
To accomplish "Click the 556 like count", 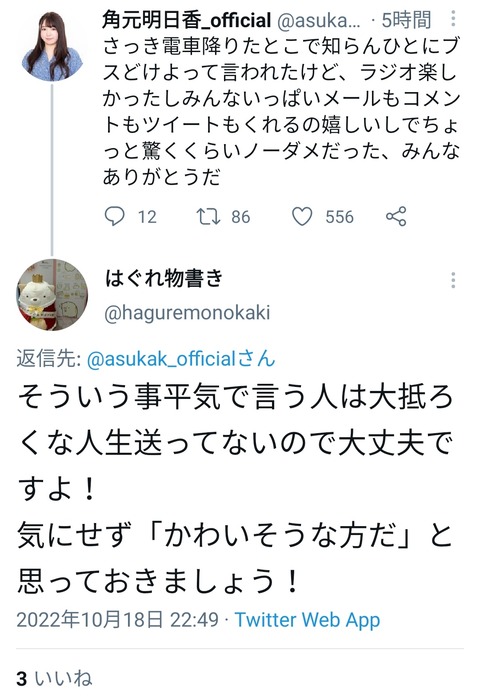I will coord(339,217).
